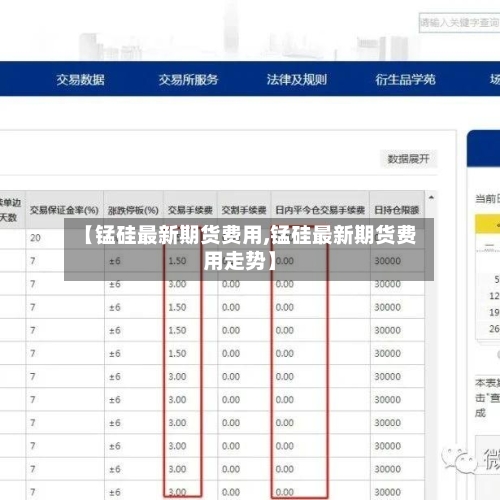Open the 交易数据 navigation menu

click(80, 80)
